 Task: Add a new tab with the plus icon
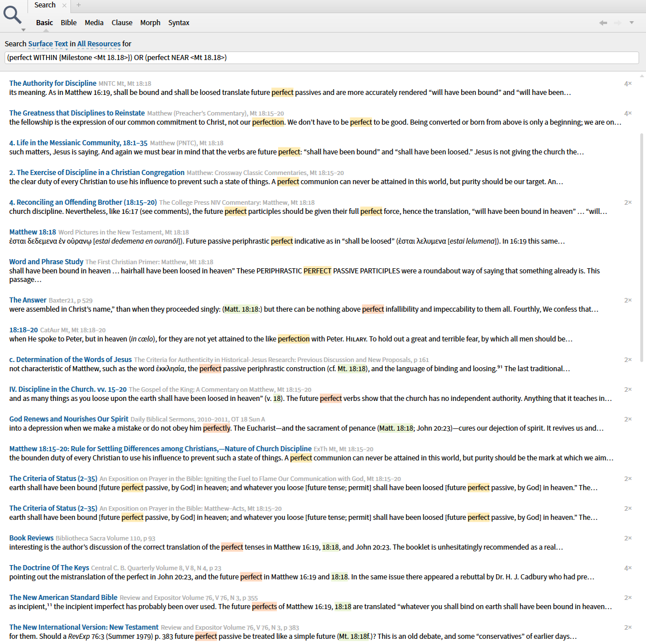point(79,5)
